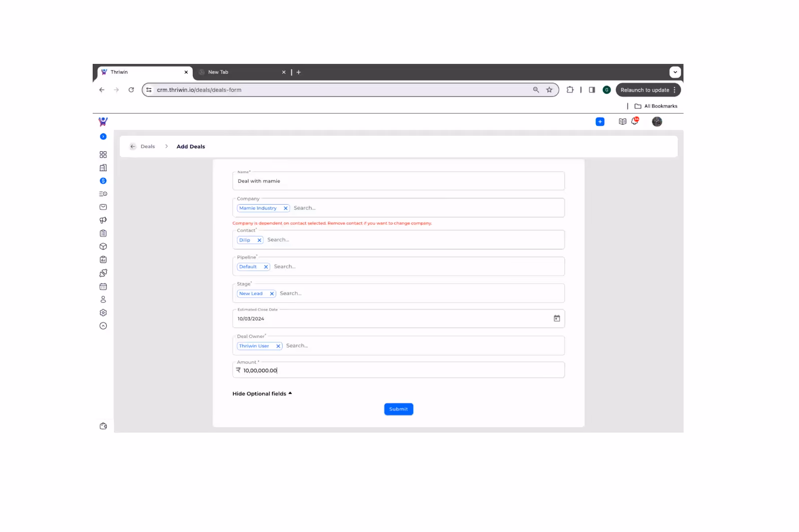Click the Deals breadcrumb link
Screen dimensions: 799x532
tap(148, 147)
